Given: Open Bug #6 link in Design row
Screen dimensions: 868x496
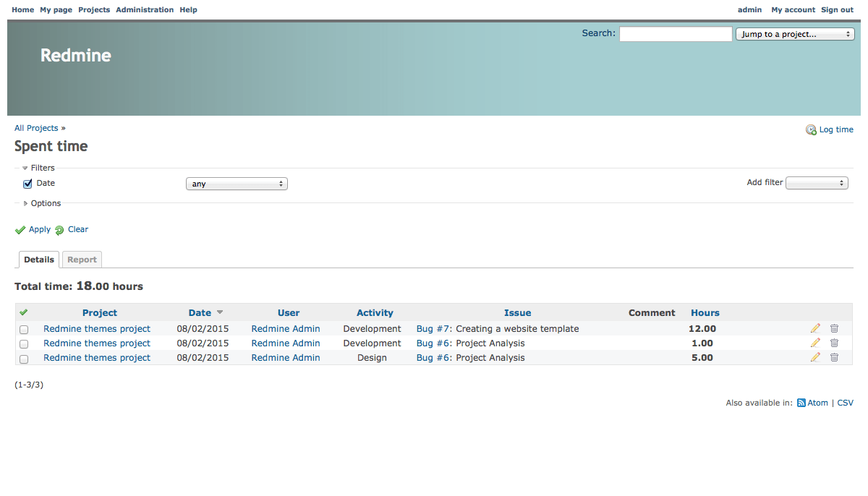Looking at the screenshot, I should tap(434, 358).
